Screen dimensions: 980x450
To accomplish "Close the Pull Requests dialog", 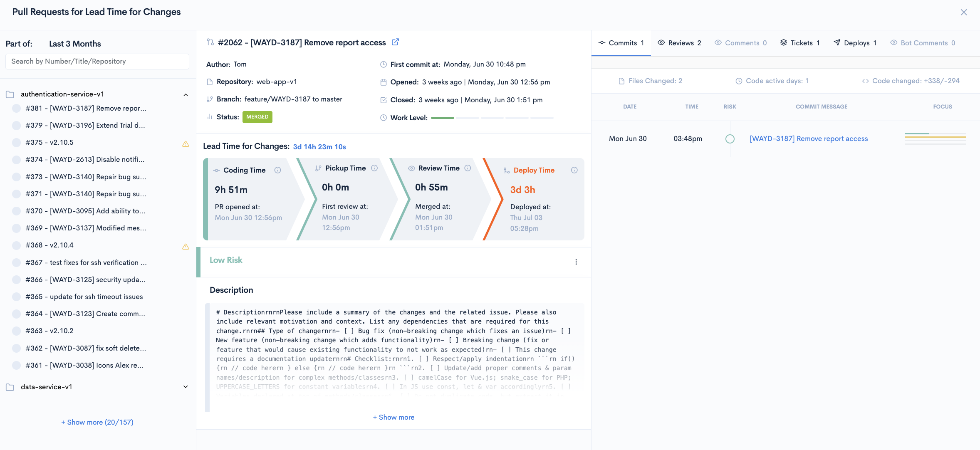I will click(963, 12).
